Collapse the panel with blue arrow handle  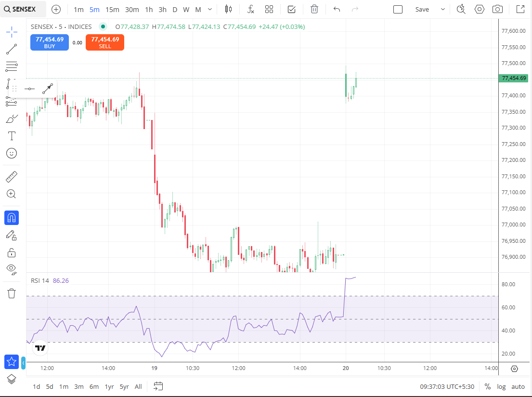pyautogui.click(x=23, y=363)
